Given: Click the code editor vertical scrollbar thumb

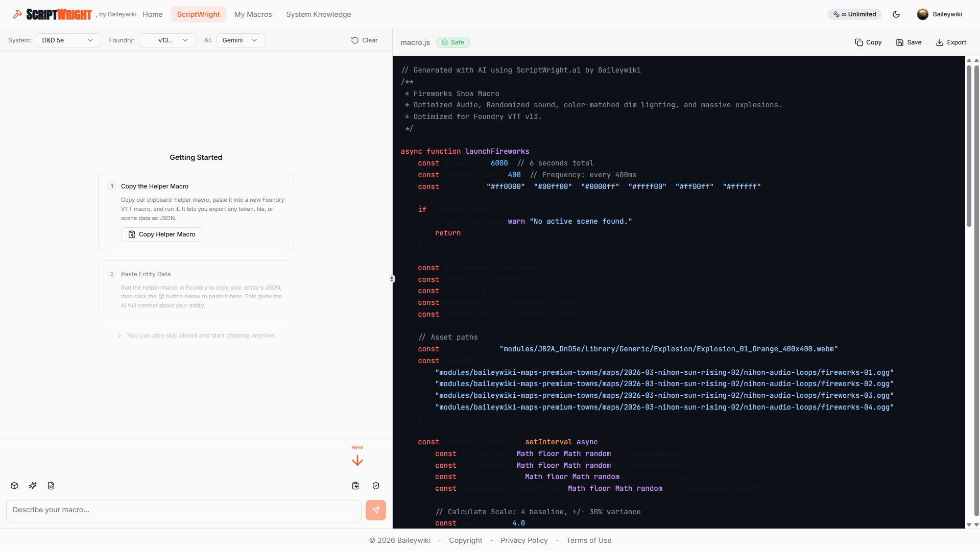Looking at the screenshot, I should pyautogui.click(x=969, y=146).
